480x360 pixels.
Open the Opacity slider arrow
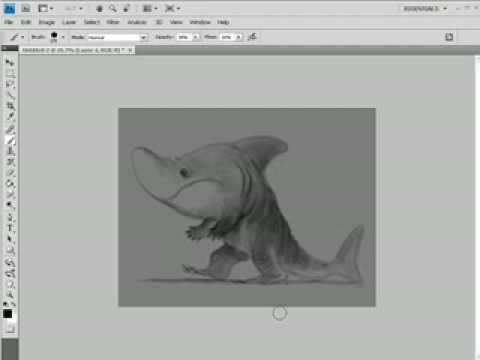[196, 37]
